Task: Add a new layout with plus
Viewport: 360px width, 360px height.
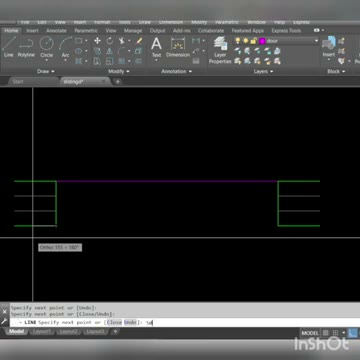Action: (115, 332)
